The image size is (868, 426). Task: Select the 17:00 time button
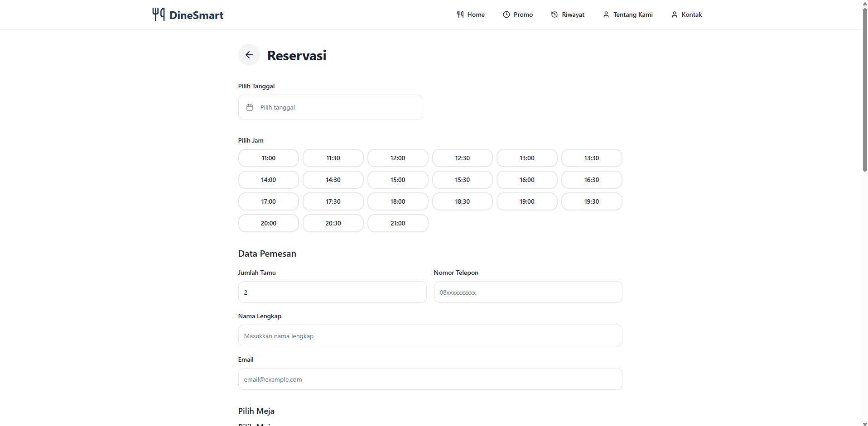tap(268, 201)
